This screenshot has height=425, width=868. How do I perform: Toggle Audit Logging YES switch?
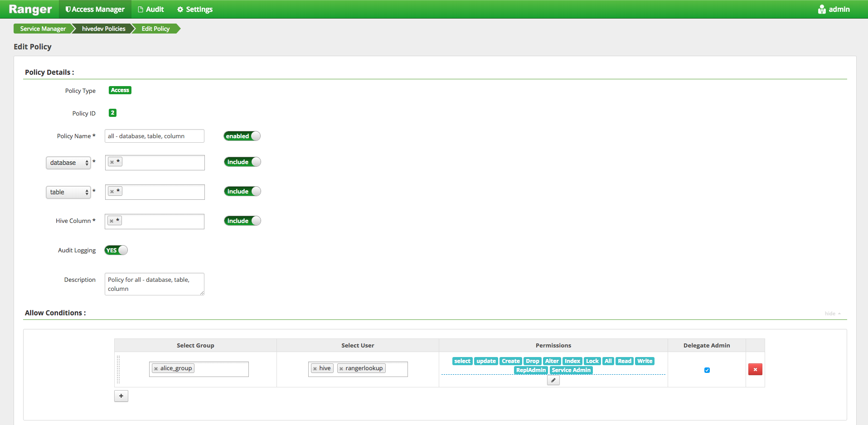116,250
